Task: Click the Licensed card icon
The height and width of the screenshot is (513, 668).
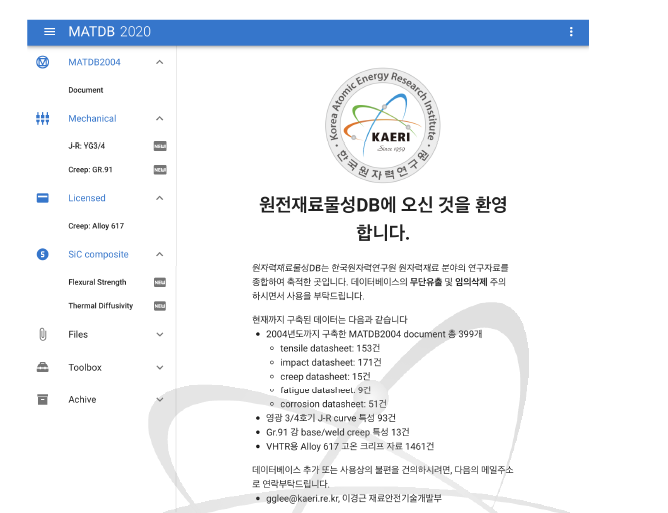Action: 43,198
